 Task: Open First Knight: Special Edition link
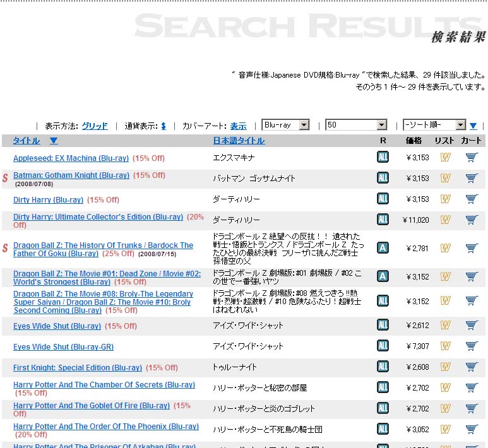(78, 368)
